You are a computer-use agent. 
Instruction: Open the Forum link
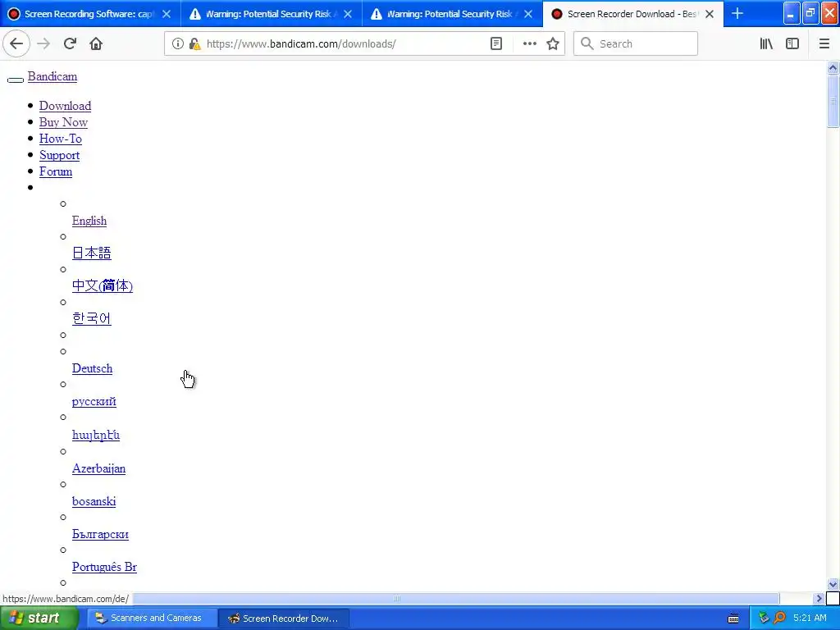click(56, 171)
